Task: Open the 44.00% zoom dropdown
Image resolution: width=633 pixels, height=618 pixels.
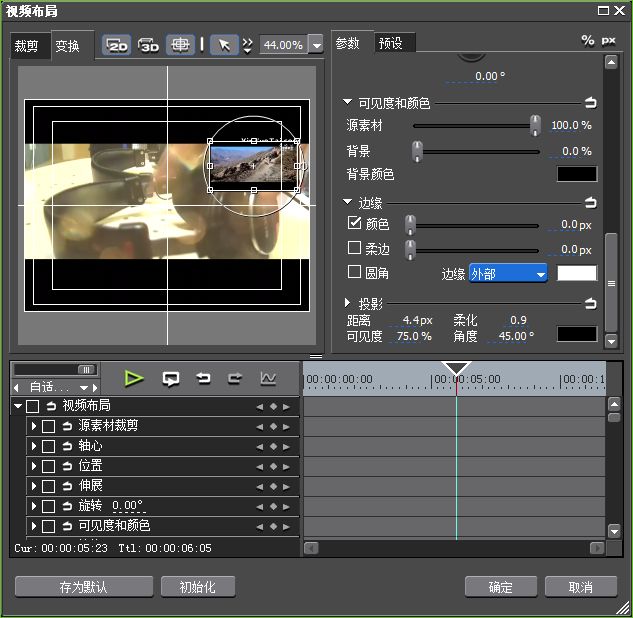Action: [316, 45]
